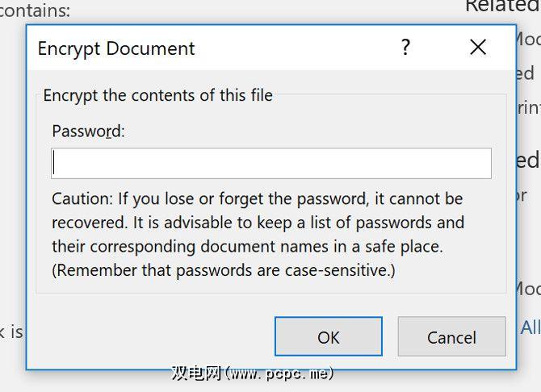541x392 pixels.
Task: Open the partially visible 'All' link
Action: [x=530, y=327]
